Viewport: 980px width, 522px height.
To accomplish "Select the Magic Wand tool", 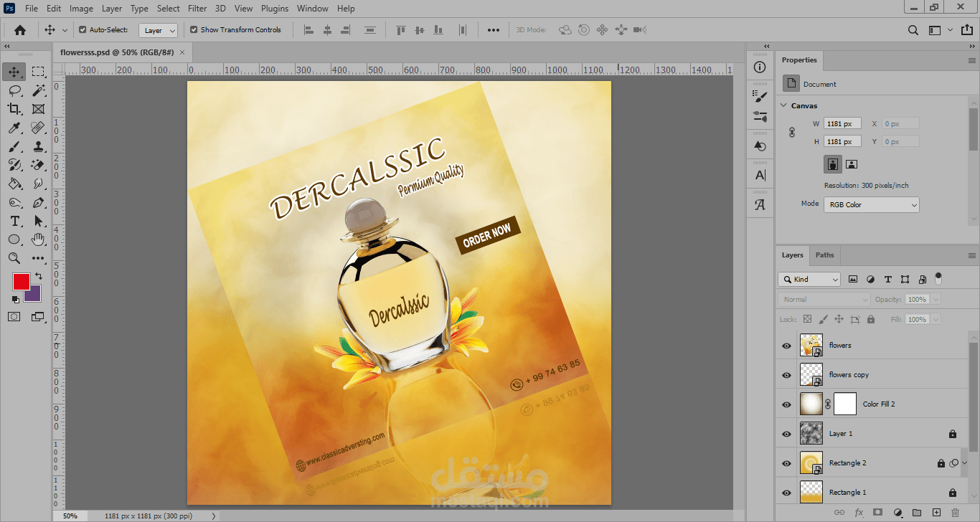I will [x=39, y=90].
